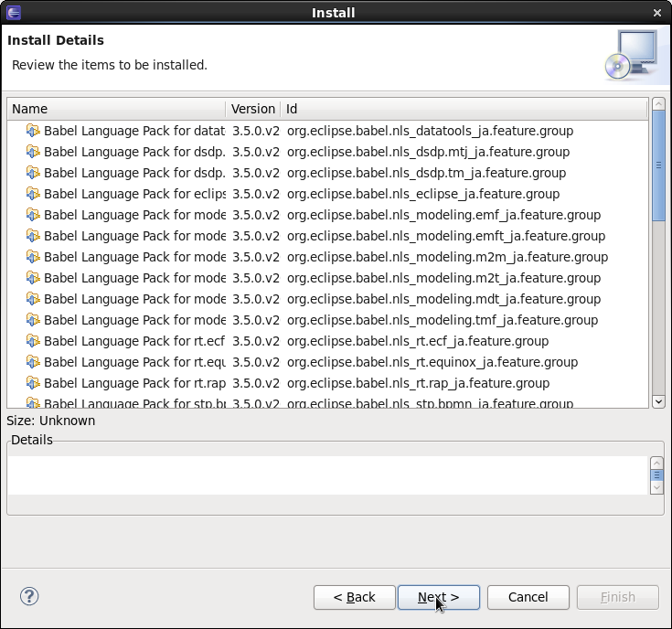Close the Install dialog window
The image size is (672, 629).
coord(657,13)
